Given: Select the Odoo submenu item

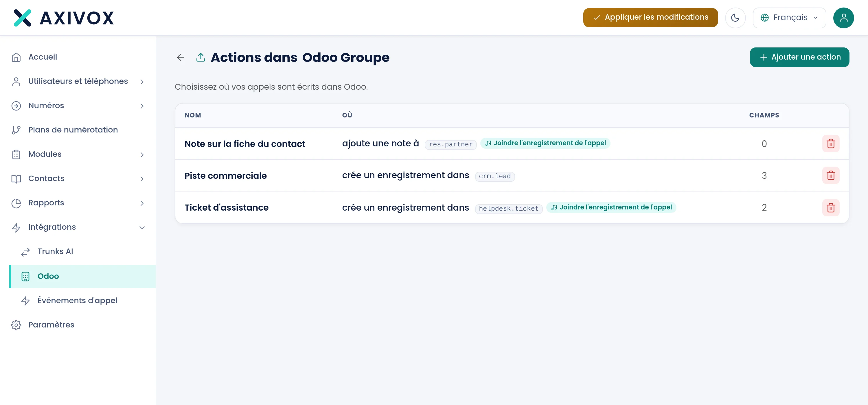Looking at the screenshot, I should [82, 276].
